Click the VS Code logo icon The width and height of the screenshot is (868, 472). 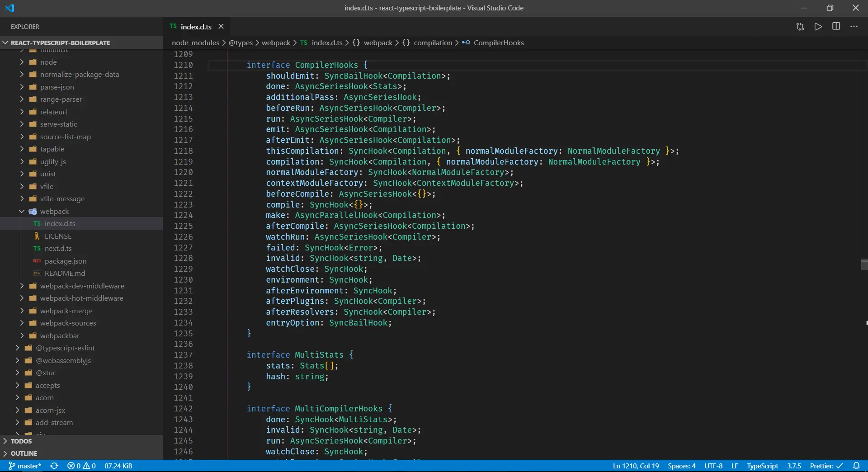9,8
